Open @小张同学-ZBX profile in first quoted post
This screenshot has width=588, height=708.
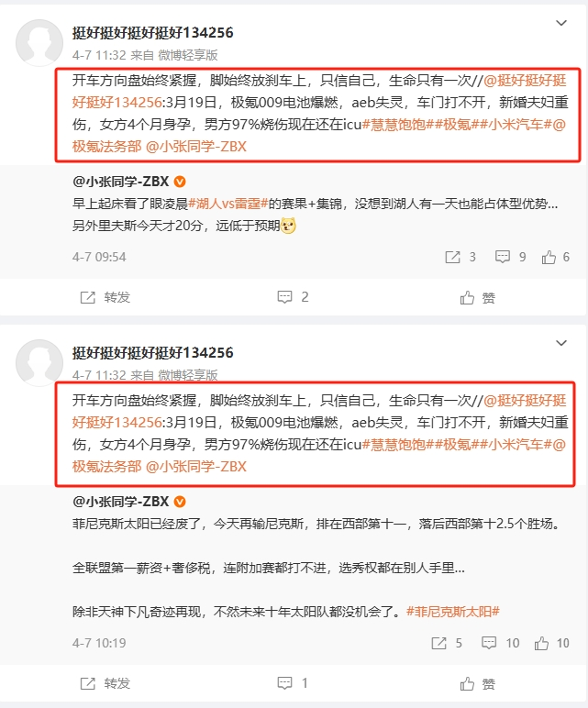120,182
